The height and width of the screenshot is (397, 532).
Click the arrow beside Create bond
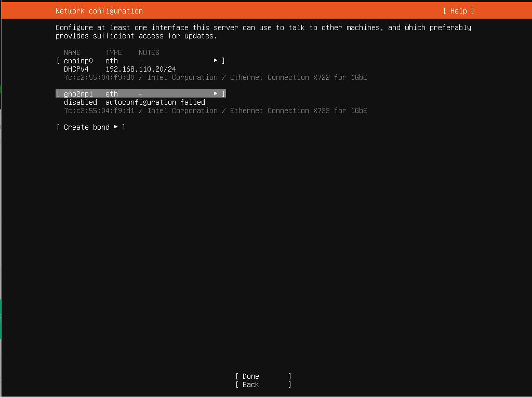click(115, 127)
